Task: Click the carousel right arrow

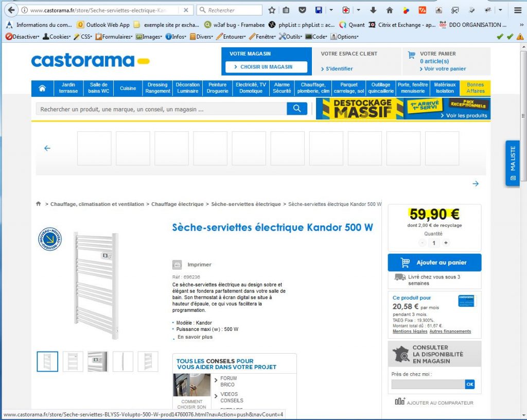Action: coord(476,184)
